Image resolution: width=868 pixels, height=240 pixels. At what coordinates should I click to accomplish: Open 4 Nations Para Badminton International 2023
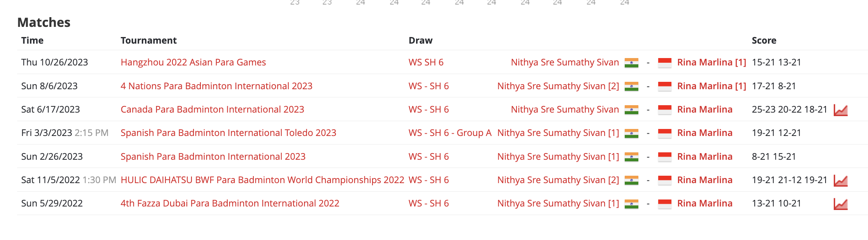click(216, 86)
